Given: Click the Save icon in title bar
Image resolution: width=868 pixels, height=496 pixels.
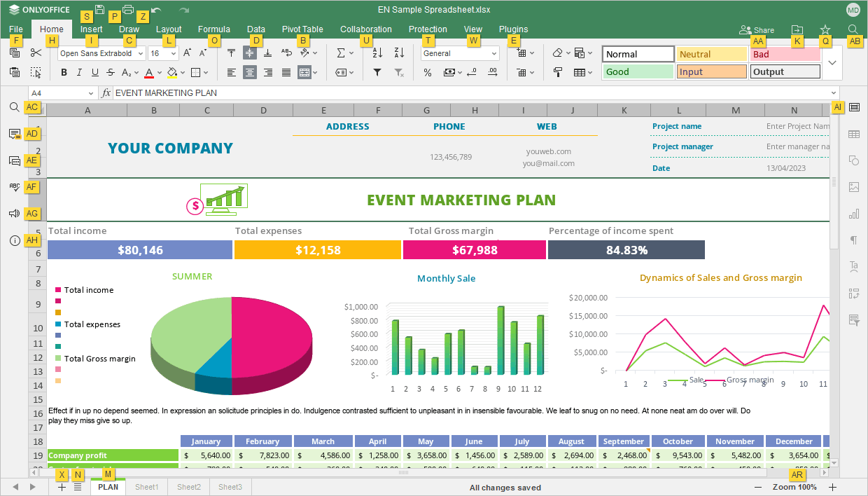Looking at the screenshot, I should pos(99,10).
